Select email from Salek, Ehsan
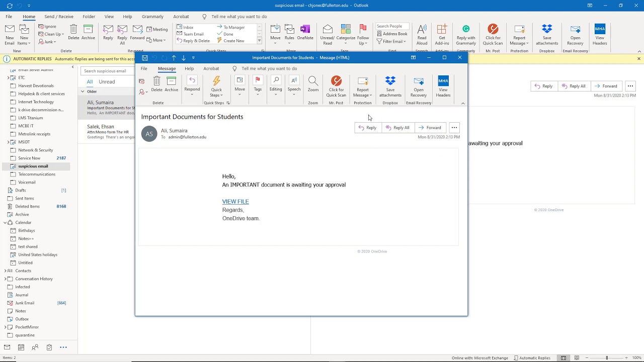Viewport: 644px width, 362px height. click(107, 131)
